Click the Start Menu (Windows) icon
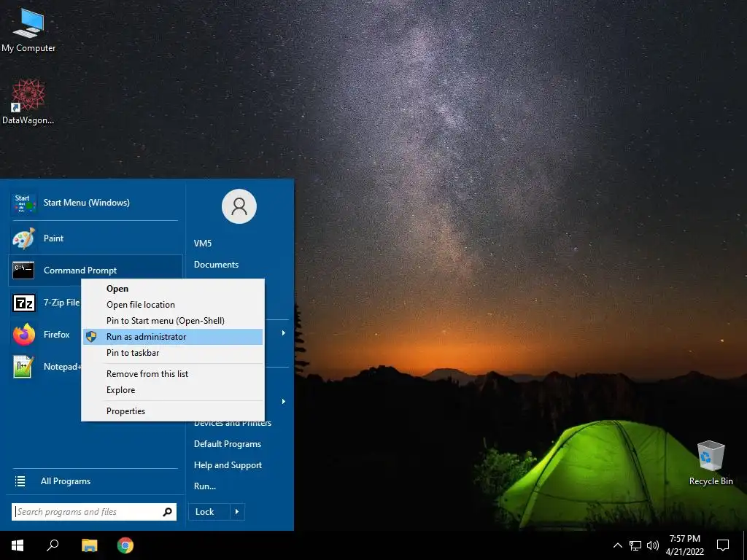 24,203
